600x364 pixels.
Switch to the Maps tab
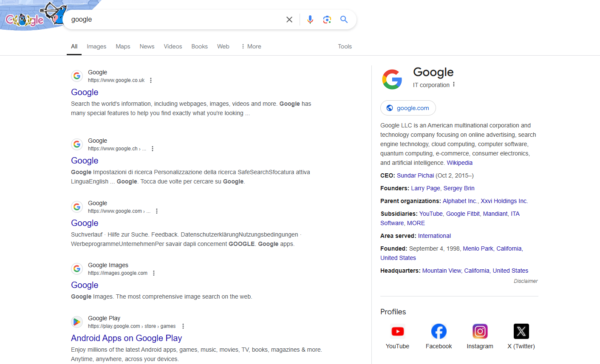[123, 47]
